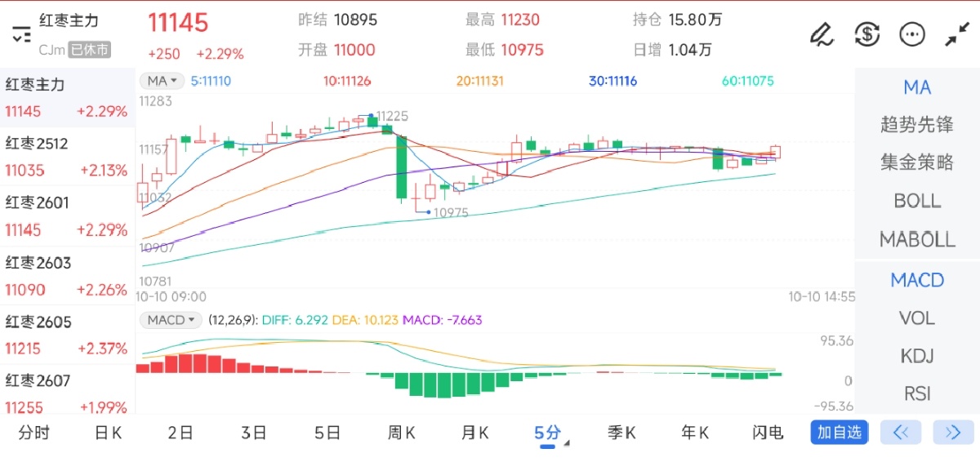Select 趋势先锋 indicator
The height and width of the screenshot is (462, 980).
[x=917, y=125]
